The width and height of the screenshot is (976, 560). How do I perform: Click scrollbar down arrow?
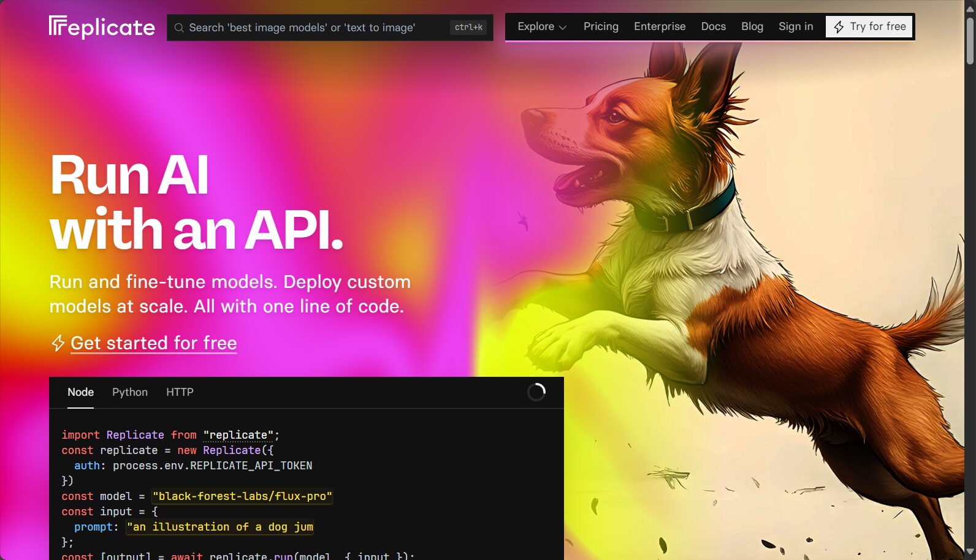pos(970,552)
